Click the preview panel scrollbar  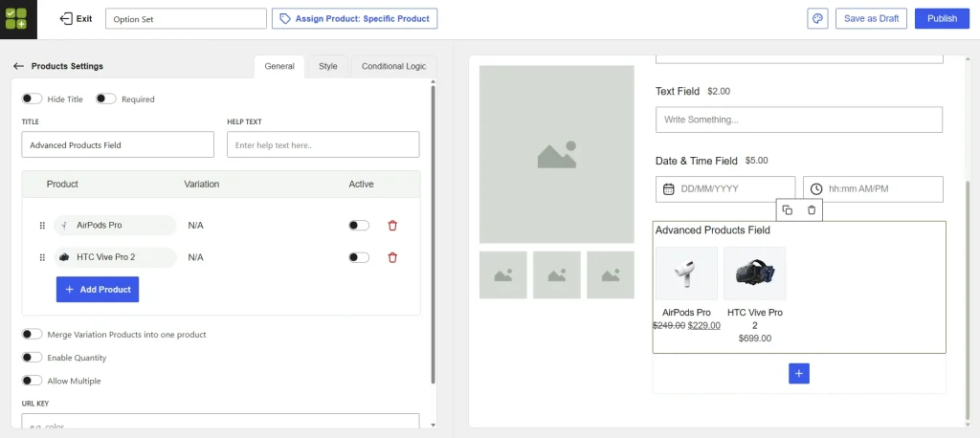click(x=967, y=300)
